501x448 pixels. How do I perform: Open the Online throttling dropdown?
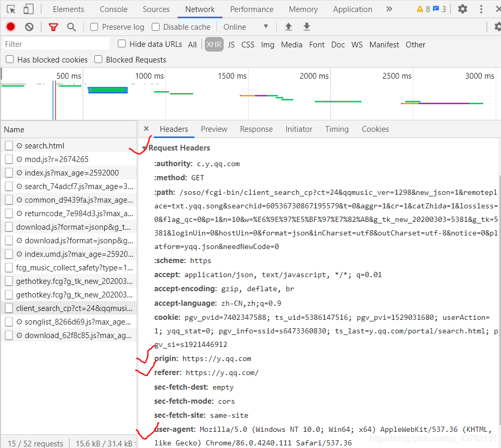pyautogui.click(x=246, y=27)
